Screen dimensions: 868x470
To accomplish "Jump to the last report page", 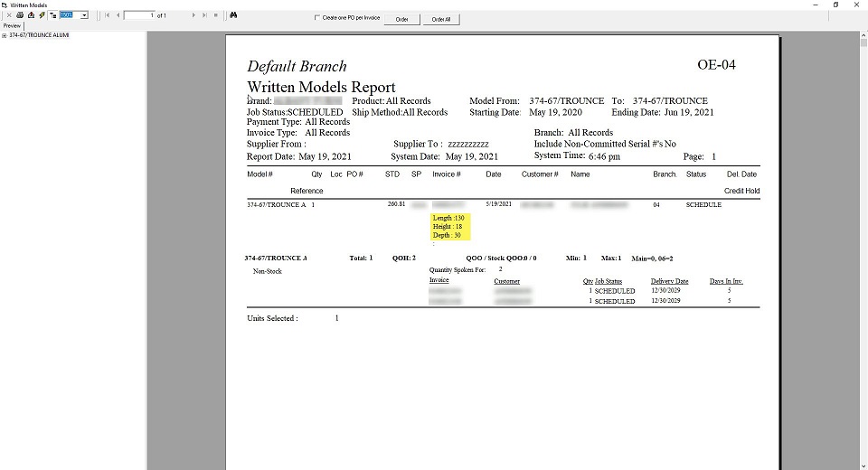I will (204, 16).
